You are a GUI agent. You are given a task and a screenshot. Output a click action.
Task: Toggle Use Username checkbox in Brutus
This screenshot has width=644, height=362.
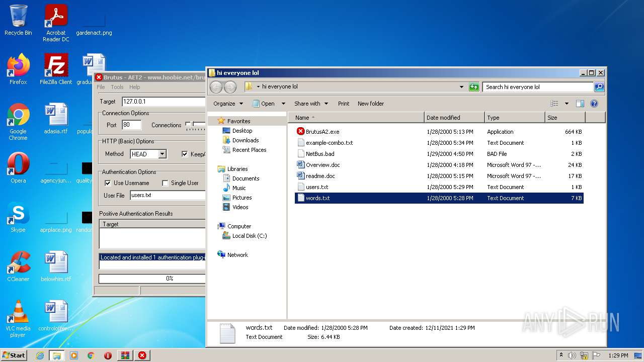108,183
